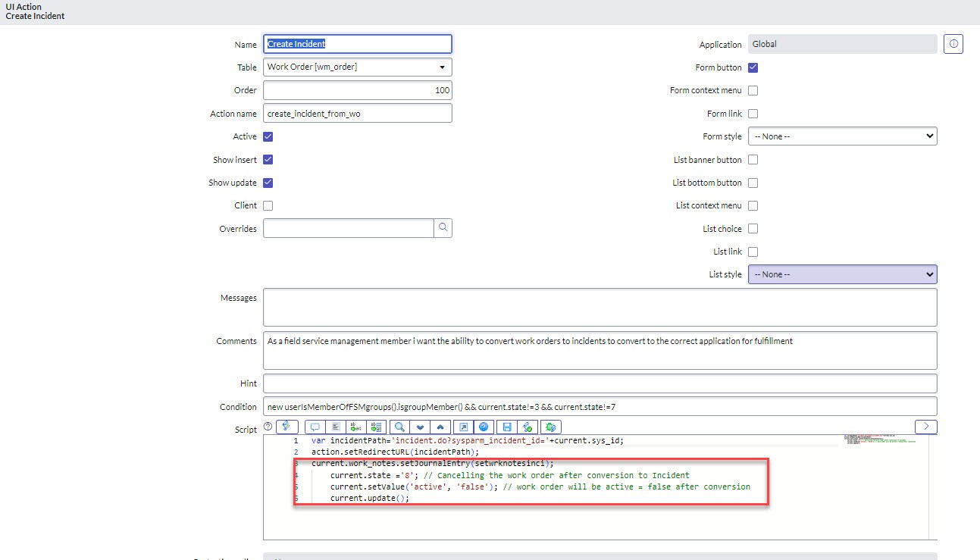Click find next down-arrow icon

[x=420, y=427]
